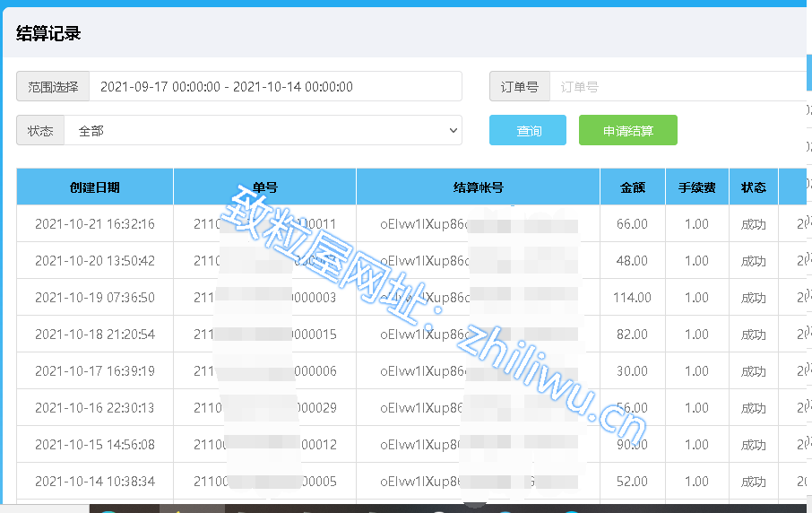812x513 pixels.
Task: Click the 申请结算 green button
Action: click(x=627, y=130)
